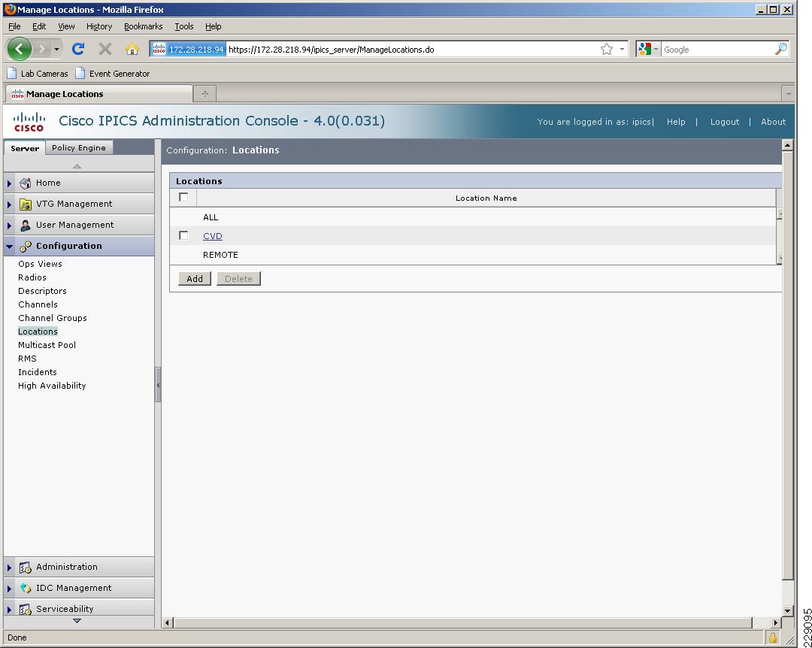This screenshot has height=648, width=812.
Task: Open the History menu
Action: (x=99, y=26)
